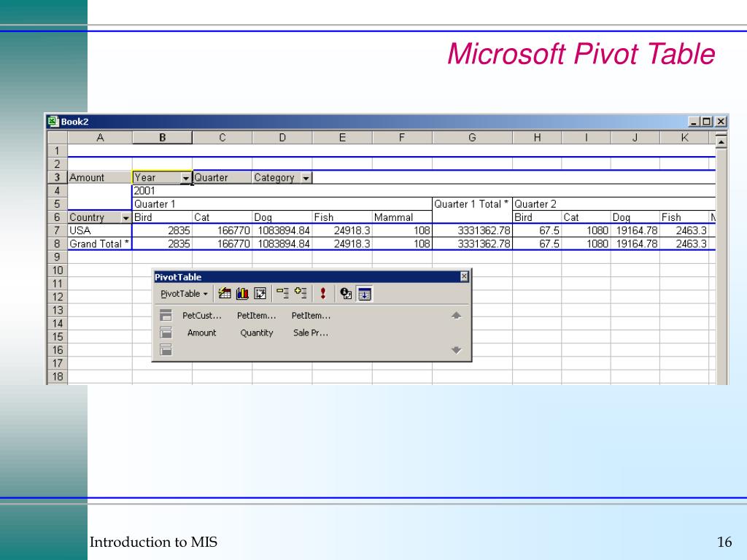Select column K header

[x=684, y=138]
